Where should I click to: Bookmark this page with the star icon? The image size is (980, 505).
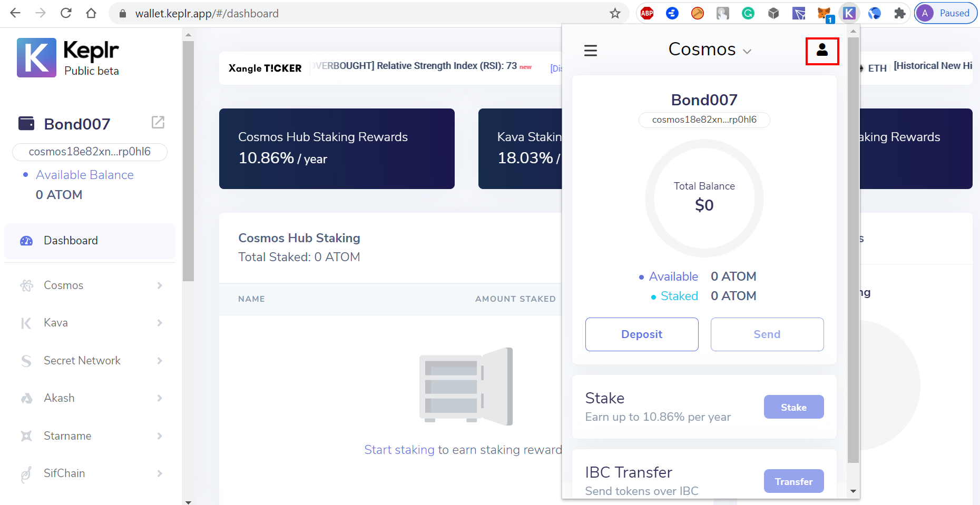click(x=615, y=13)
